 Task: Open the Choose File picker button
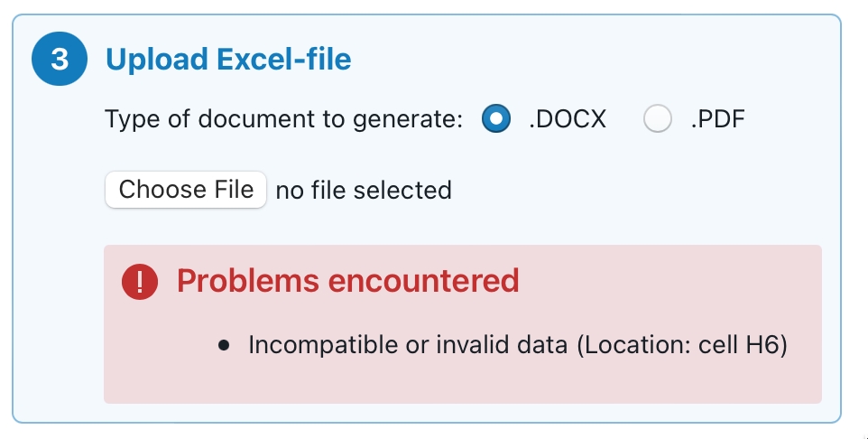pyautogui.click(x=186, y=190)
